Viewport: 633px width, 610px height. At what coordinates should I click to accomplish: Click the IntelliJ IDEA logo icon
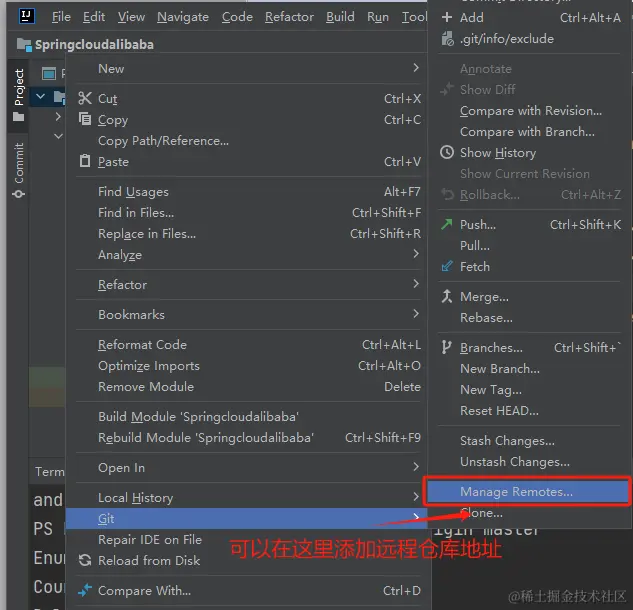click(x=27, y=16)
